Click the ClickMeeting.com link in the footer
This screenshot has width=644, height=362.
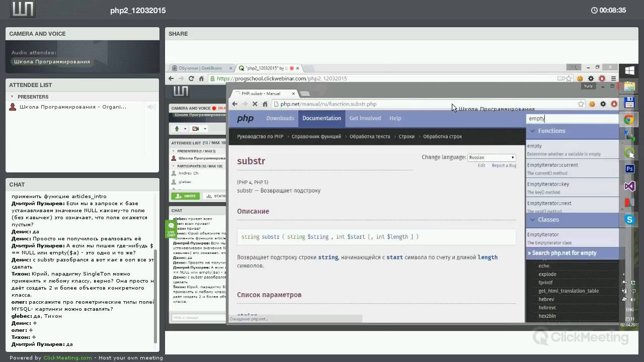[x=67, y=358]
